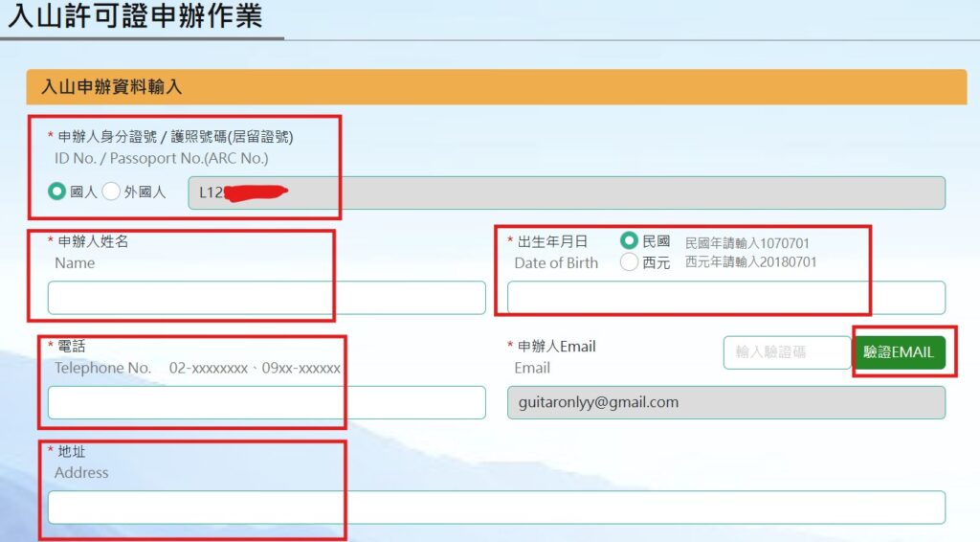Screen dimensions: 980x542
Task: Click the ID number field starting with L12
Action: point(567,192)
